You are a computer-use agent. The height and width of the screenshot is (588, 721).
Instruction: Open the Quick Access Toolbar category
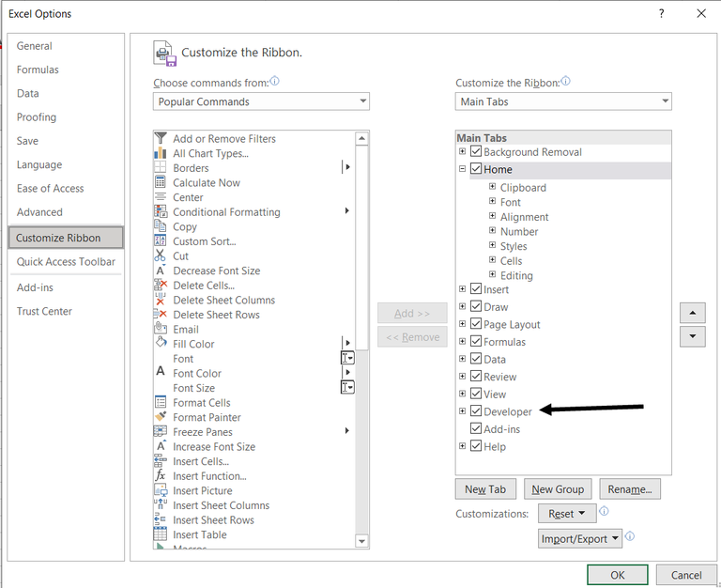[x=66, y=262]
